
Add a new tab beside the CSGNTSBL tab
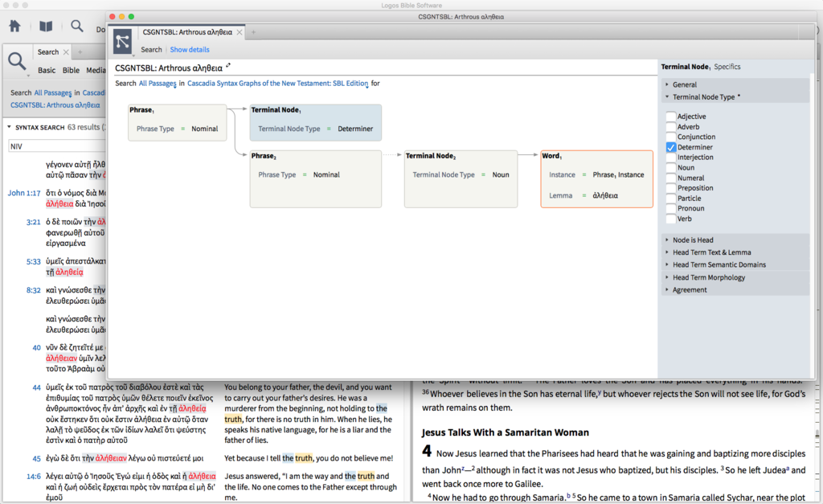tap(253, 32)
